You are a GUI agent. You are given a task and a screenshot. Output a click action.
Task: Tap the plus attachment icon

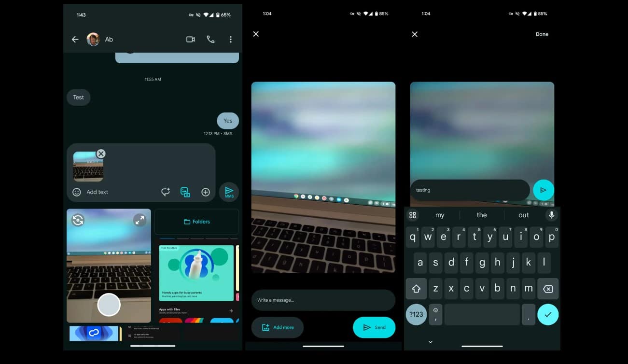pos(206,192)
